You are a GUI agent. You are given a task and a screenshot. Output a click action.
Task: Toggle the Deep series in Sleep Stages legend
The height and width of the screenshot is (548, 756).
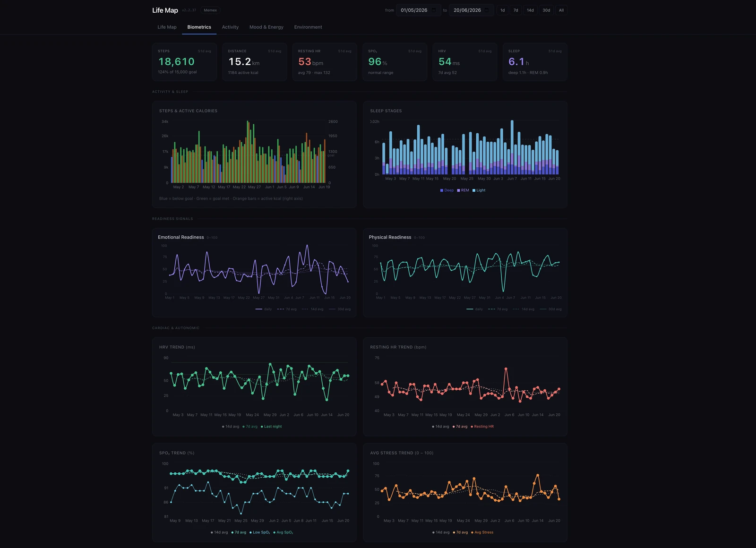[x=447, y=190]
